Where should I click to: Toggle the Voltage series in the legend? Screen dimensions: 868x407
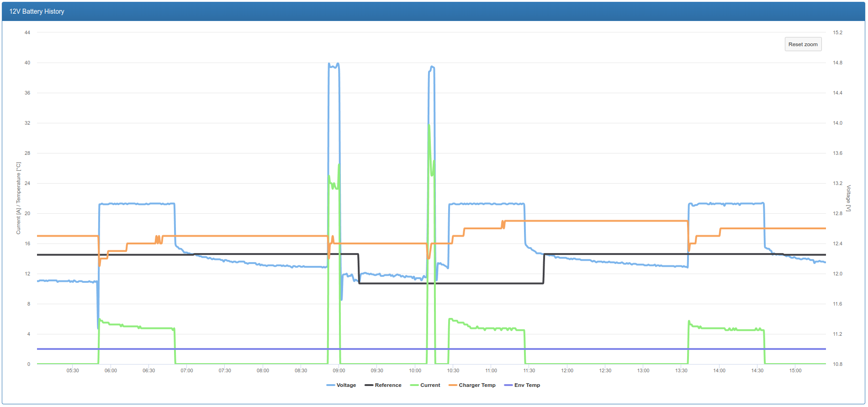click(x=346, y=385)
